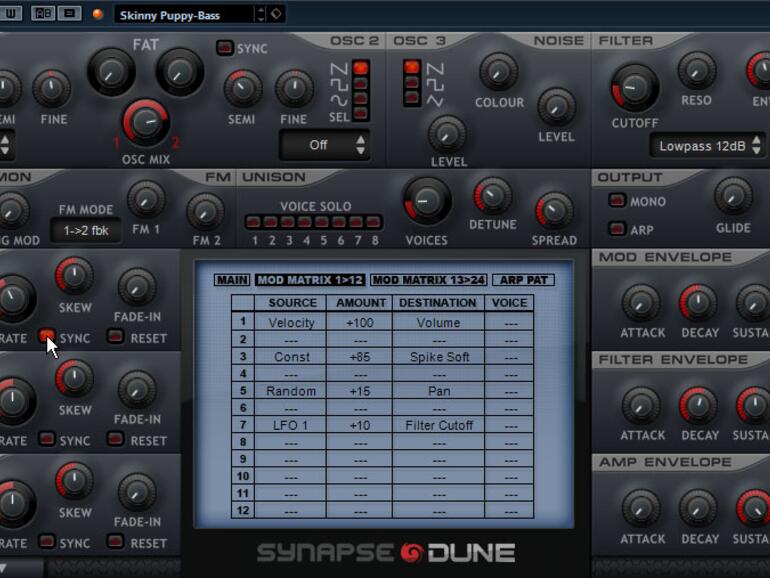Click the filter RESO knob
This screenshot has width=770, height=578.
pos(696,71)
